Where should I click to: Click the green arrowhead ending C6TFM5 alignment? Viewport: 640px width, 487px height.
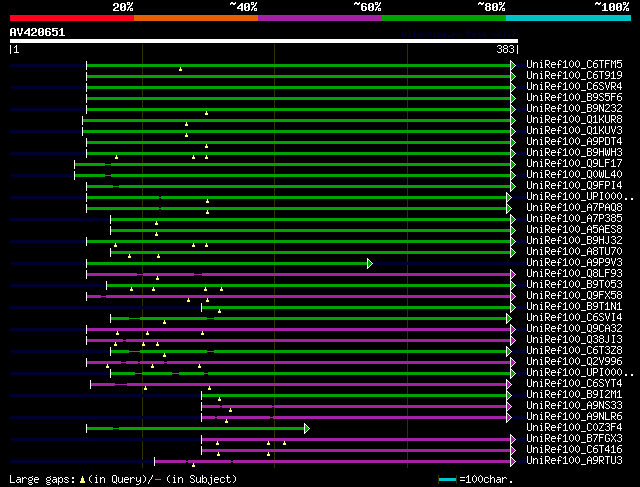[513, 65]
